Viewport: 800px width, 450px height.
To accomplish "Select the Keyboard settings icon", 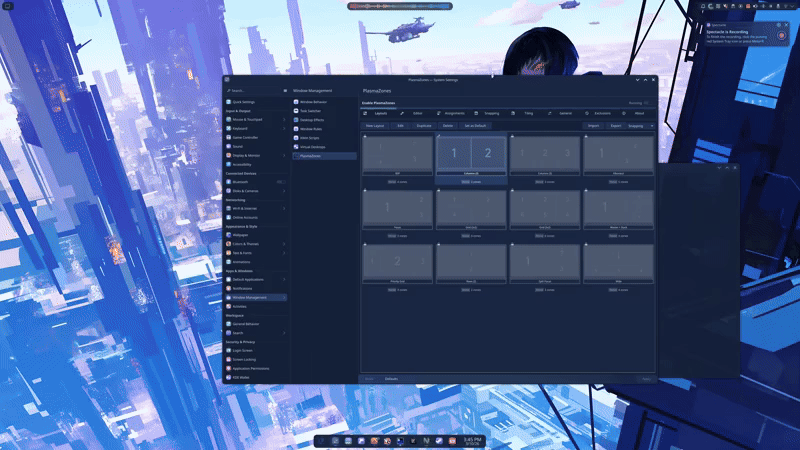I will (x=229, y=129).
